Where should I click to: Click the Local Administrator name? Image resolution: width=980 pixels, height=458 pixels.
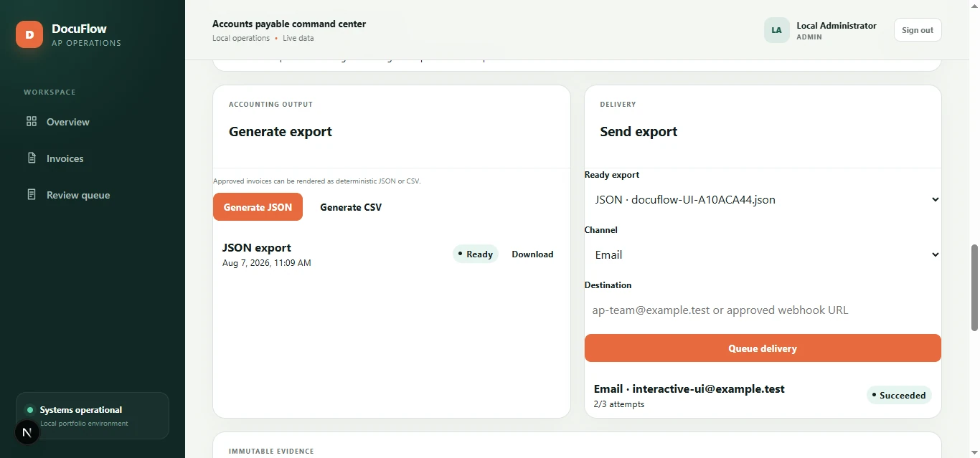(x=837, y=26)
